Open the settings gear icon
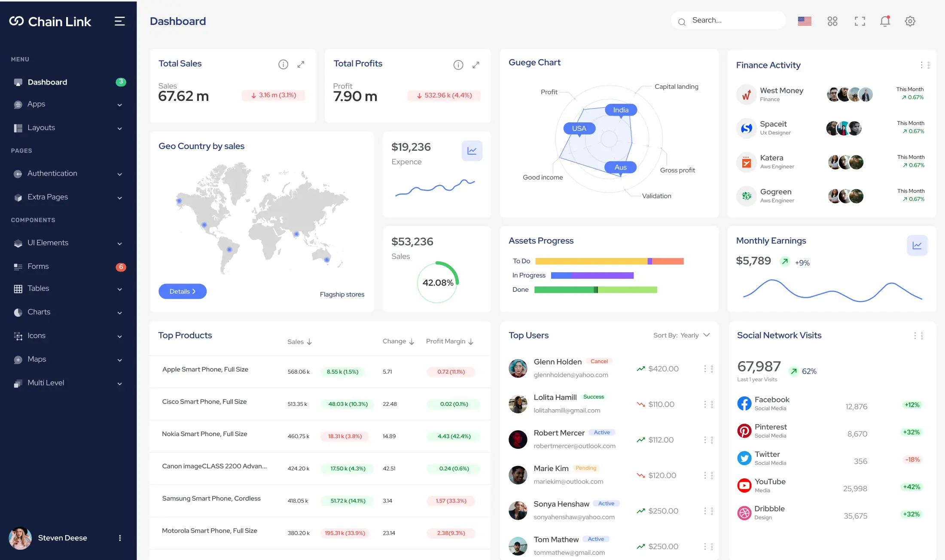This screenshot has width=945, height=560. coord(910,21)
